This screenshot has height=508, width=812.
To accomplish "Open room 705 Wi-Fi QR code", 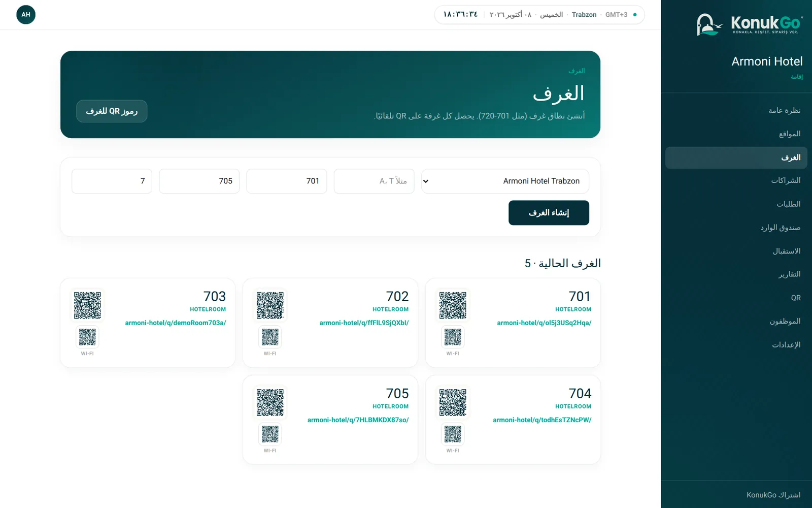I will click(270, 434).
